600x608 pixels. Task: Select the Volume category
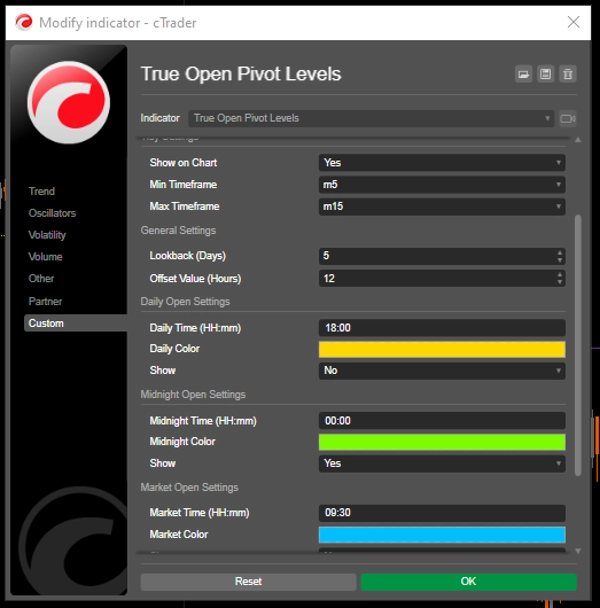45,257
